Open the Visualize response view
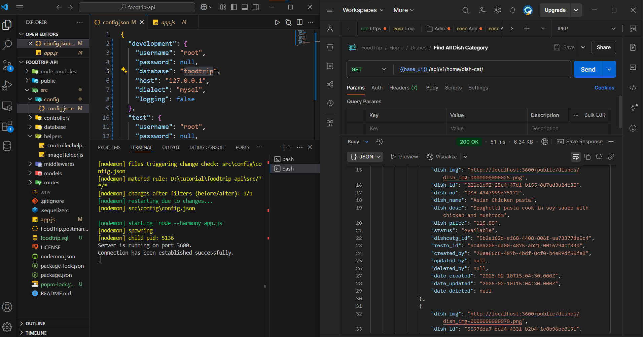Screen dimensions: 644x337 [x=442, y=157]
